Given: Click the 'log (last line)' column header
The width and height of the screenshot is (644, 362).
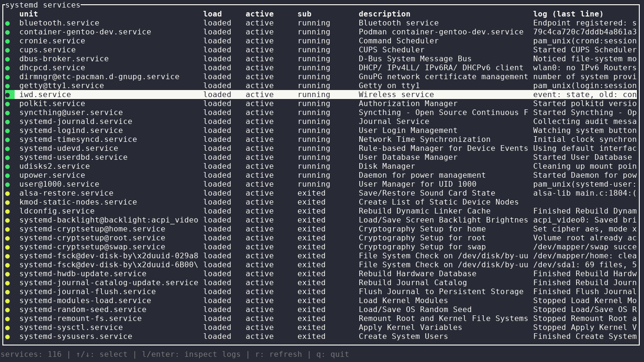Looking at the screenshot, I should tap(568, 14).
